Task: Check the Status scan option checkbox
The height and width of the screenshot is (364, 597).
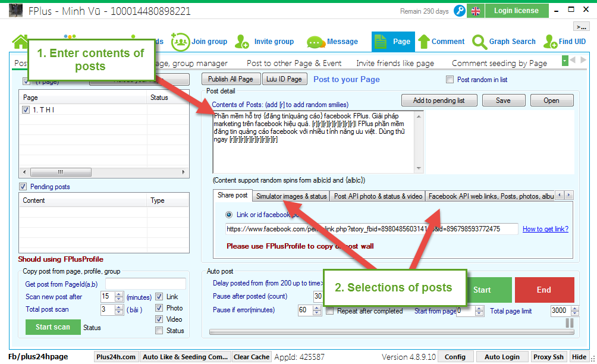Action: pyautogui.click(x=159, y=331)
